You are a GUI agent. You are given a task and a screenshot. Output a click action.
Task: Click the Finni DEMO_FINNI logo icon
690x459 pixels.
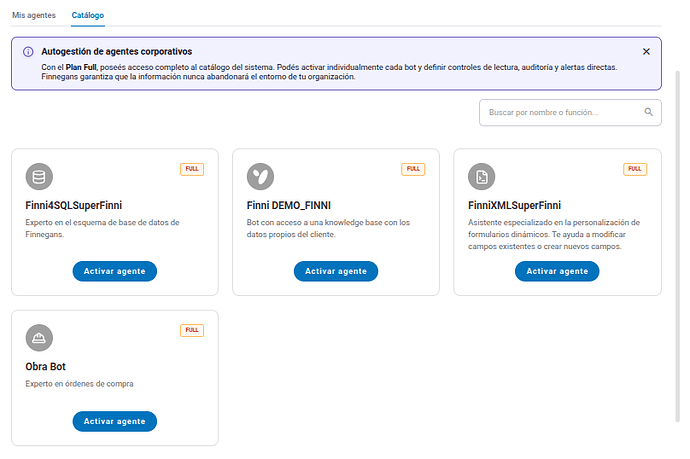[260, 176]
